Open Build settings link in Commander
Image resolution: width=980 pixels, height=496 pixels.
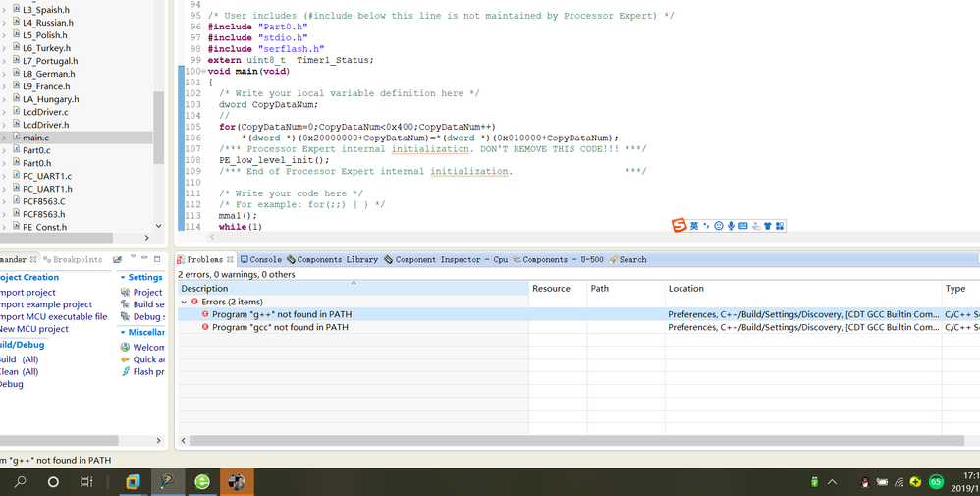tap(142, 303)
